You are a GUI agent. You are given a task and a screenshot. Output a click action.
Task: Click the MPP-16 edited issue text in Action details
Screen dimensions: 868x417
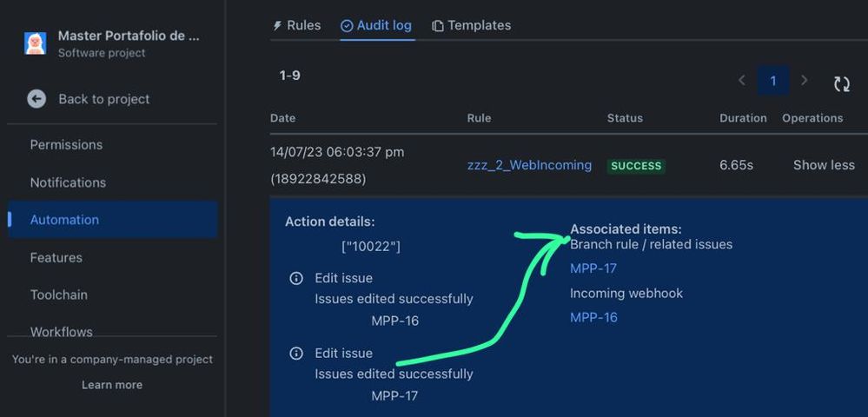coord(395,321)
